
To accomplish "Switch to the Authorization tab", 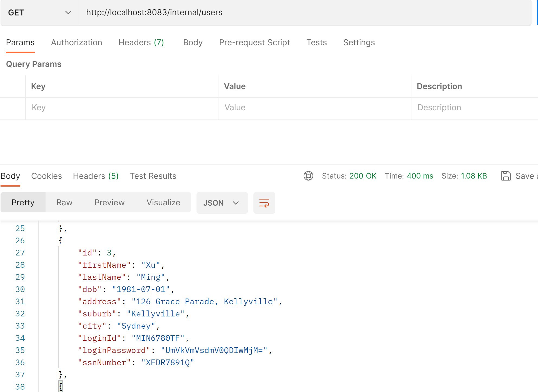I will (x=76, y=43).
